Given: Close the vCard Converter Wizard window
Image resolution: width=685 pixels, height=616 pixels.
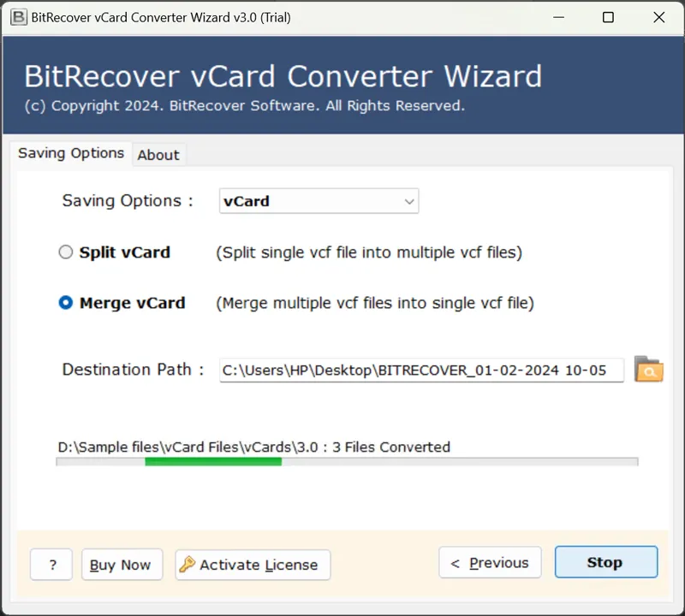Looking at the screenshot, I should 659,17.
